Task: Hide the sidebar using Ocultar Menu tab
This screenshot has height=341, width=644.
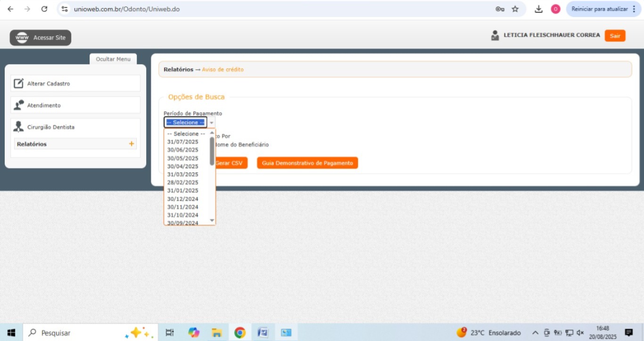Action: pos(113,59)
